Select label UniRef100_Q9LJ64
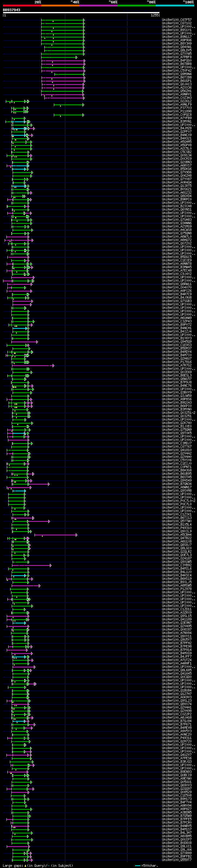Screen dimensions: 197x868 pyautogui.click(x=177, y=850)
